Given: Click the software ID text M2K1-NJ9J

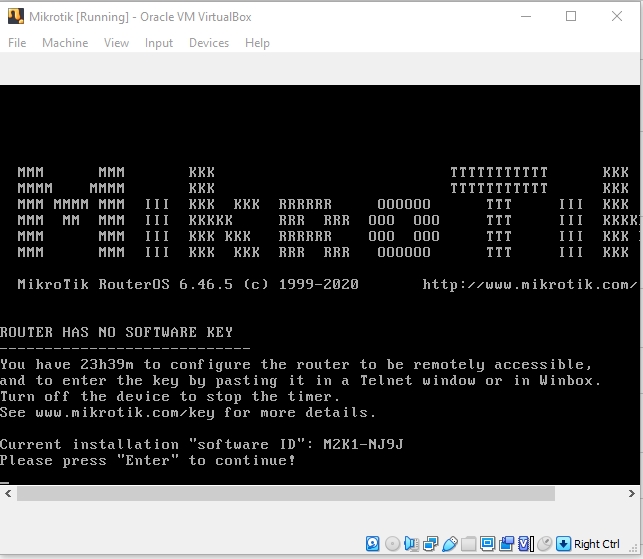Looking at the screenshot, I should click(363, 444).
